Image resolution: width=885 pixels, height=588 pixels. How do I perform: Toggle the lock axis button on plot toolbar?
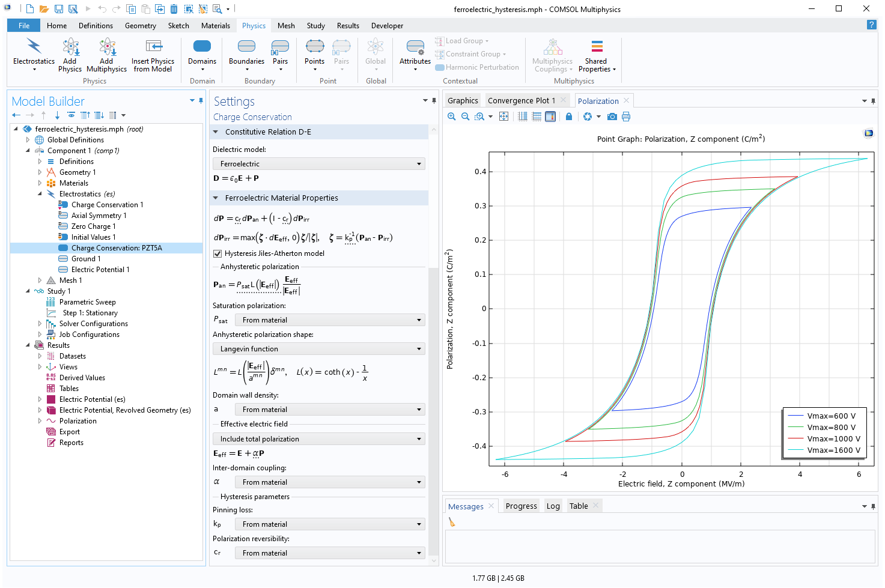(x=568, y=117)
